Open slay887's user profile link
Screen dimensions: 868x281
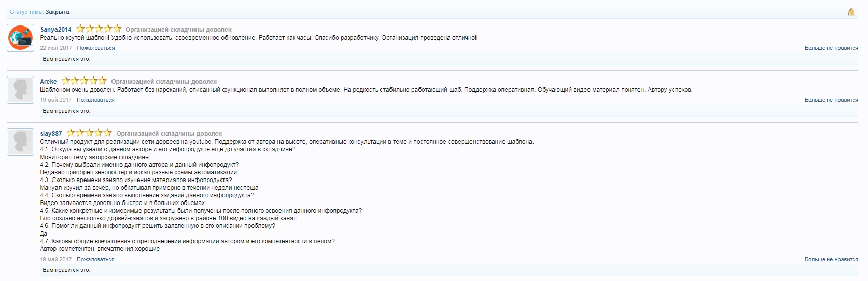point(51,134)
